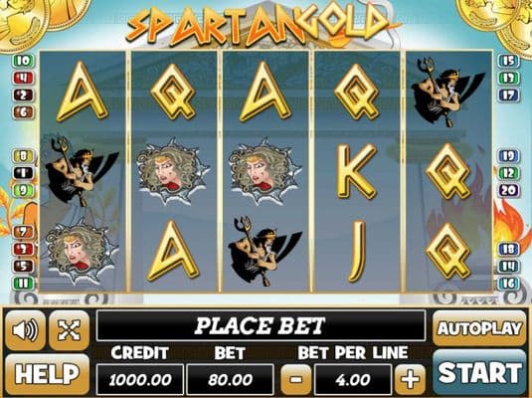
Task: Click the Bet Per Line value field
Action: click(353, 380)
